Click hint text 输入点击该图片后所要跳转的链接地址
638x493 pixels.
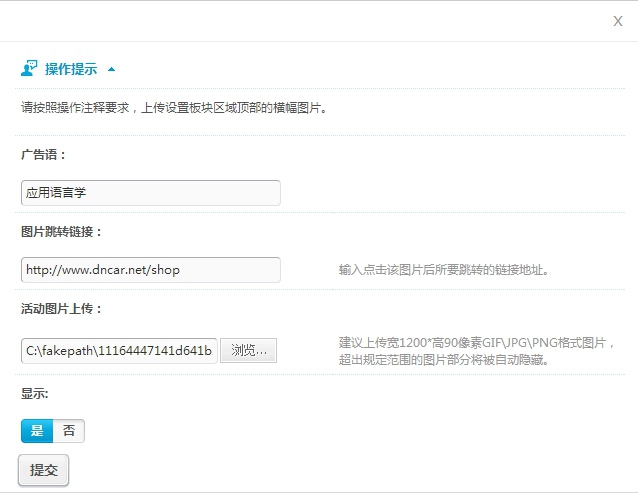[x=444, y=270]
